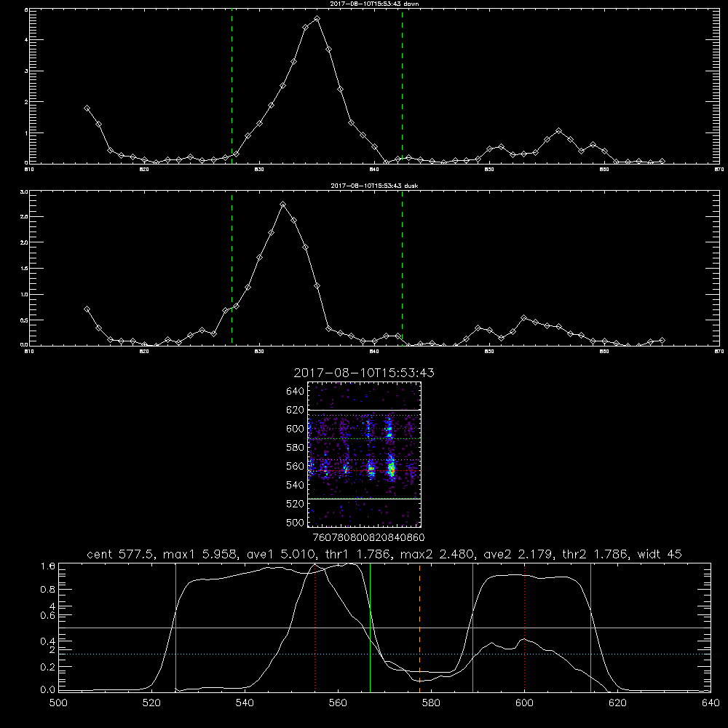
Task: Click the '560' label on bottom plot x-axis
Action: click(x=338, y=703)
